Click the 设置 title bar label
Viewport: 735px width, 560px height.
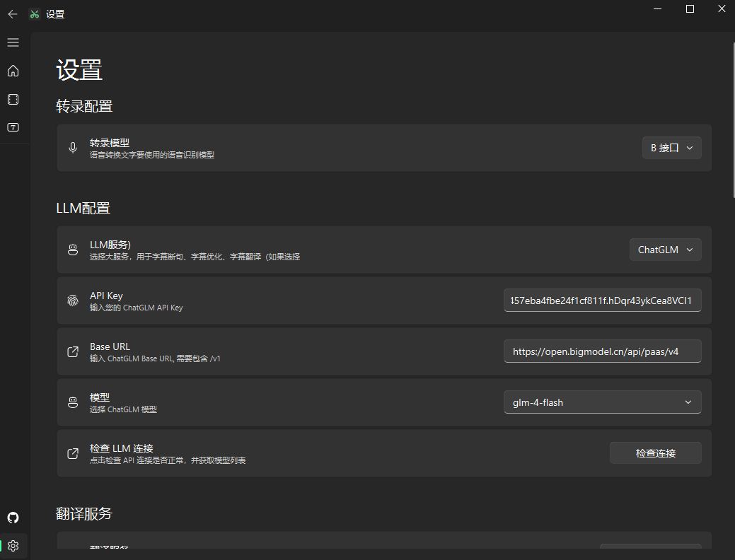click(x=57, y=13)
